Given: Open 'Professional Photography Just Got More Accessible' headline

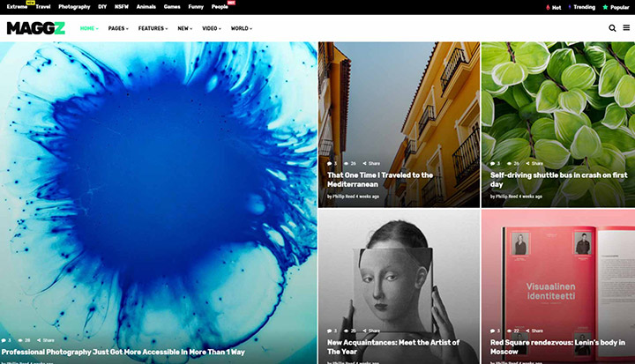Looking at the screenshot, I should [x=123, y=352].
